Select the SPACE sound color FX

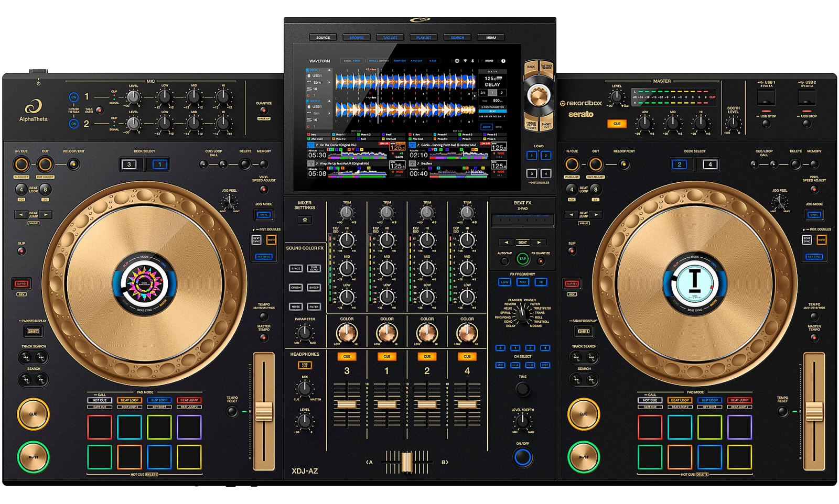296,268
